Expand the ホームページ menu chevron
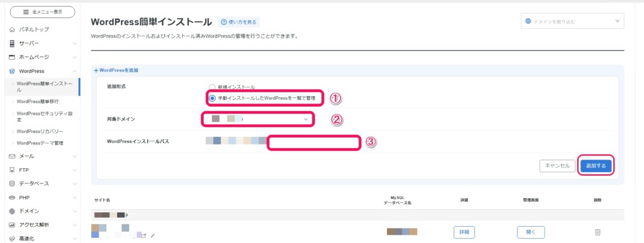The height and width of the screenshot is (243, 644). coord(74,57)
